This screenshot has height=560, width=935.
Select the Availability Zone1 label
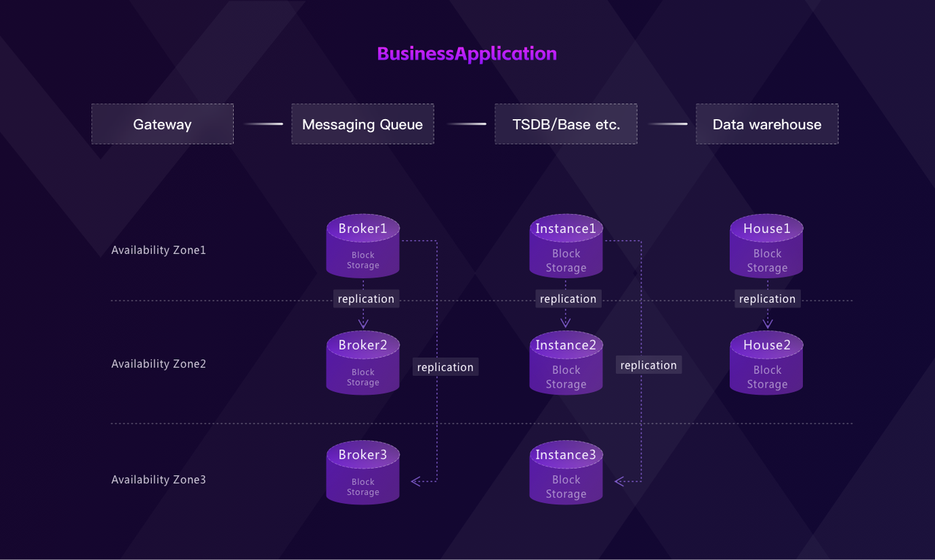[x=159, y=250]
